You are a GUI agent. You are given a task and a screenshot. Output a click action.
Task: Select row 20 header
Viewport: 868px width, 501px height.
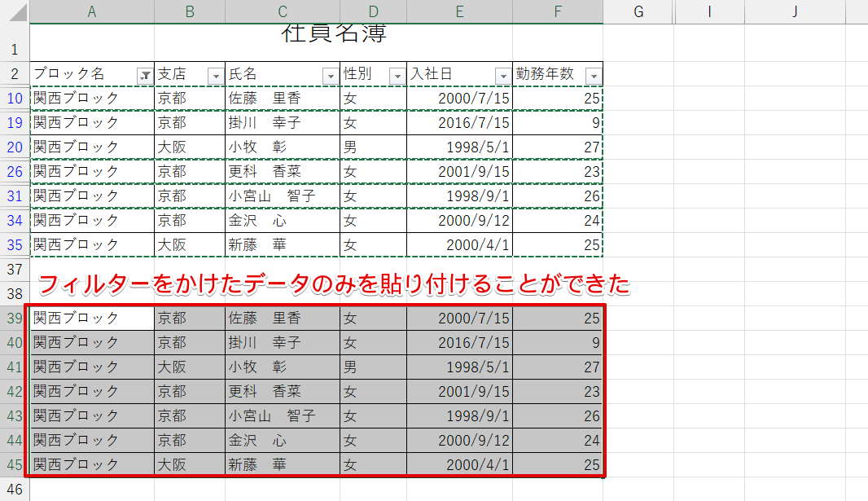[15, 147]
